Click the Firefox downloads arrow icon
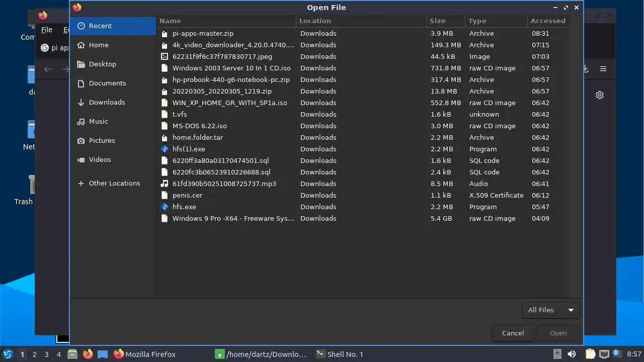This screenshot has height=362, width=644. (x=586, y=69)
